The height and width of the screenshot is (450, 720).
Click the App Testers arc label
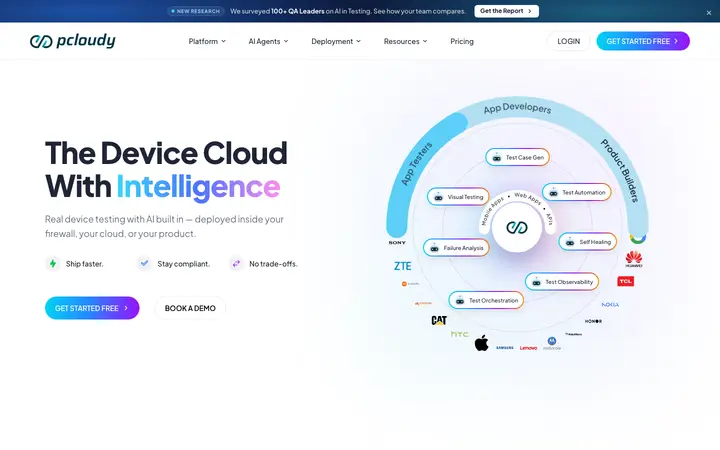(x=416, y=163)
